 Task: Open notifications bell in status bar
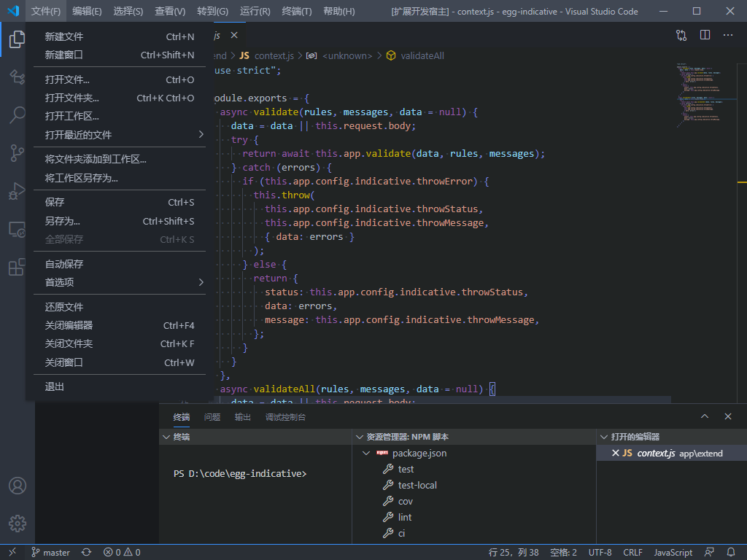731,553
